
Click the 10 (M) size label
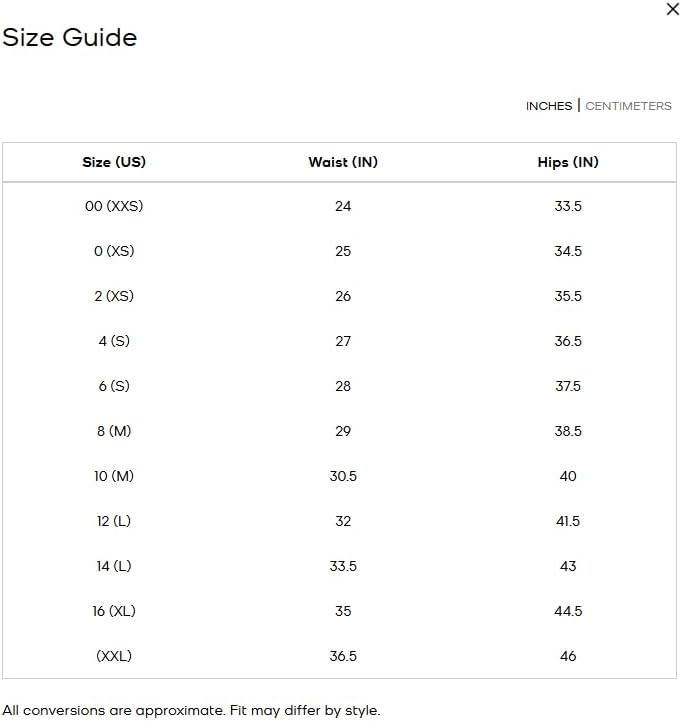pyautogui.click(x=114, y=476)
